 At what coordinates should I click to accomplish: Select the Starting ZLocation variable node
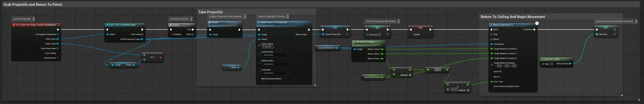tap(374, 77)
